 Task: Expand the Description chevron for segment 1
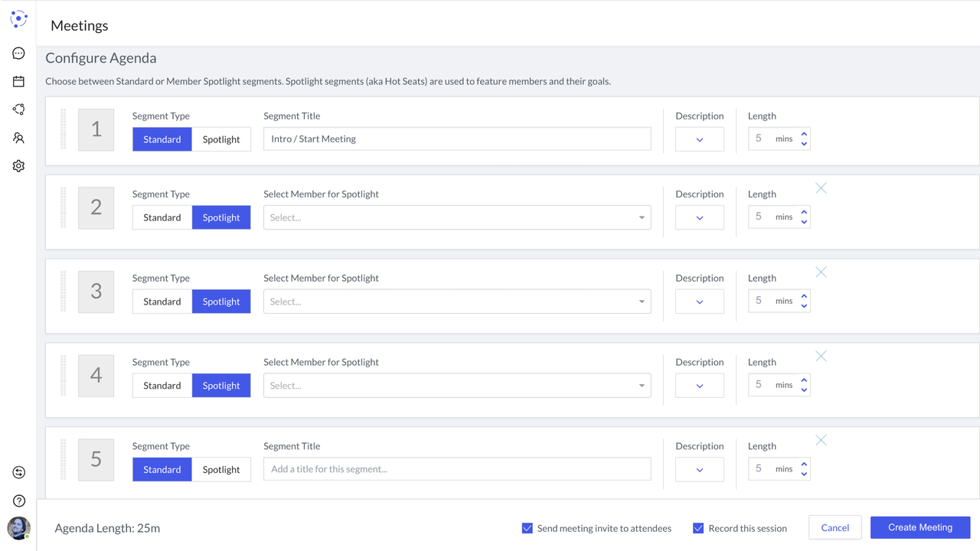pyautogui.click(x=700, y=139)
